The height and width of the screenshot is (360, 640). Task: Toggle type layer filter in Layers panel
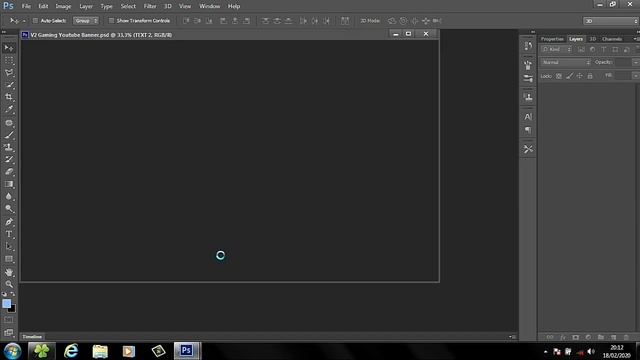pyautogui.click(x=604, y=49)
